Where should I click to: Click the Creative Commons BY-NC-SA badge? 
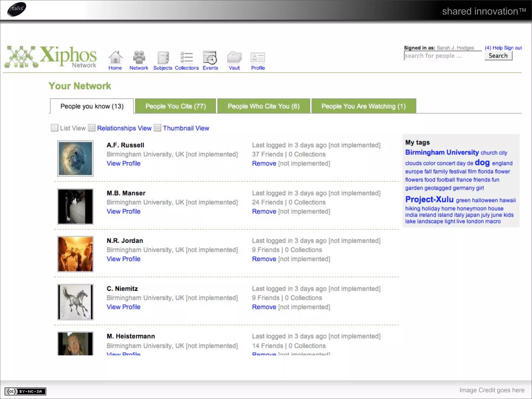[25, 391]
